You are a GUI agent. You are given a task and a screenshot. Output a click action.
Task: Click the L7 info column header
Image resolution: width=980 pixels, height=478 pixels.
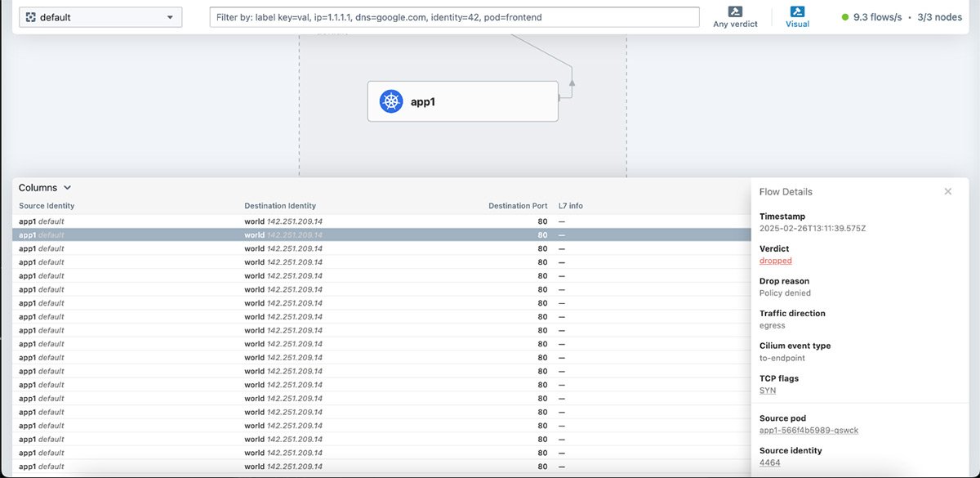(x=570, y=206)
